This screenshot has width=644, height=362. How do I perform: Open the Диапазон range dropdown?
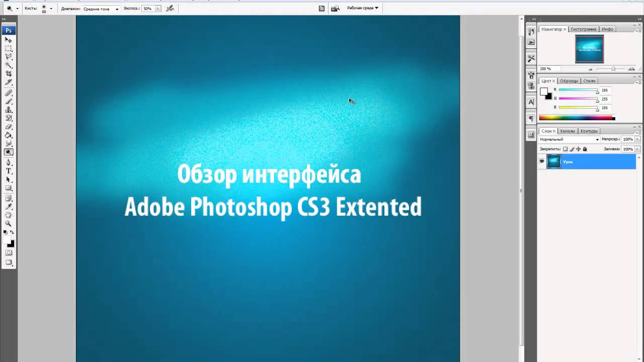[x=101, y=9]
